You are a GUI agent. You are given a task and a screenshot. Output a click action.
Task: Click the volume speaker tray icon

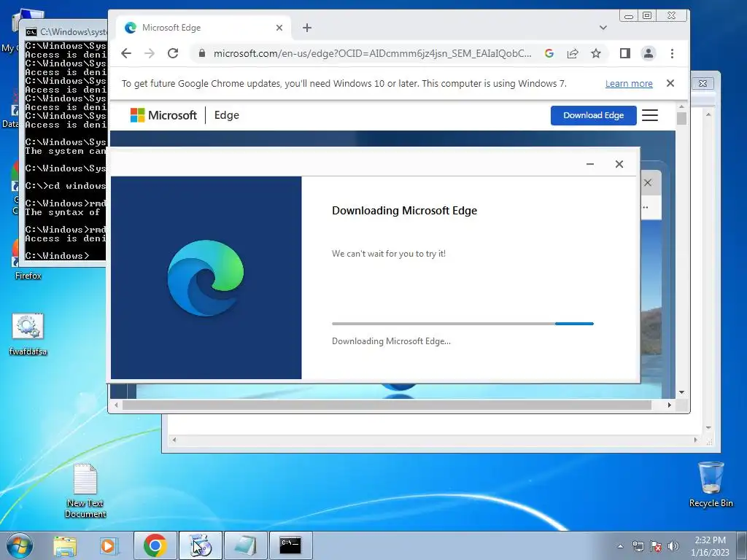[x=673, y=546]
